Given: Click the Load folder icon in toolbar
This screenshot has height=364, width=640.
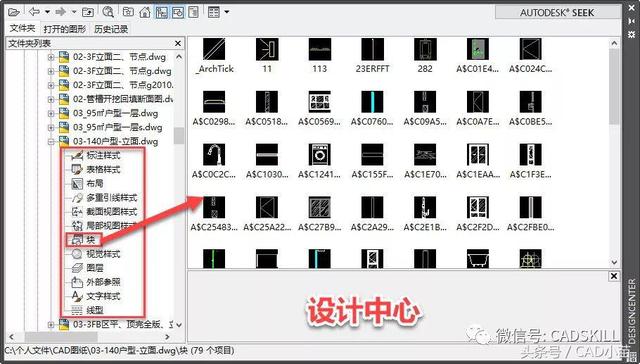Looking at the screenshot, I should pos(13,12).
